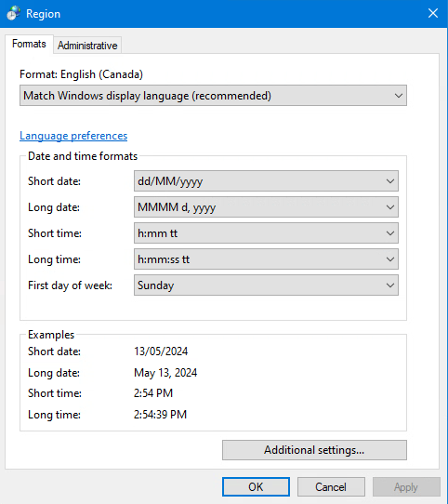The image size is (448, 504).
Task: Confirm changes with the OK button
Action: point(256,487)
